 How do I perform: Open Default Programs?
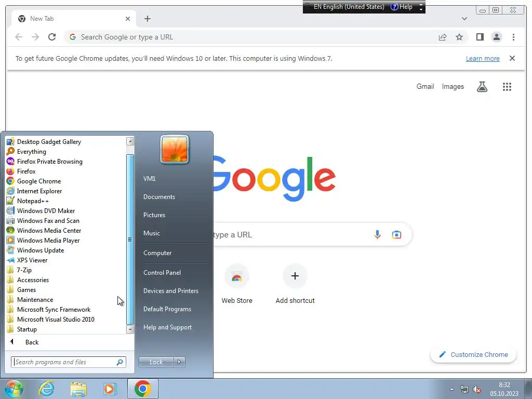pos(167,309)
